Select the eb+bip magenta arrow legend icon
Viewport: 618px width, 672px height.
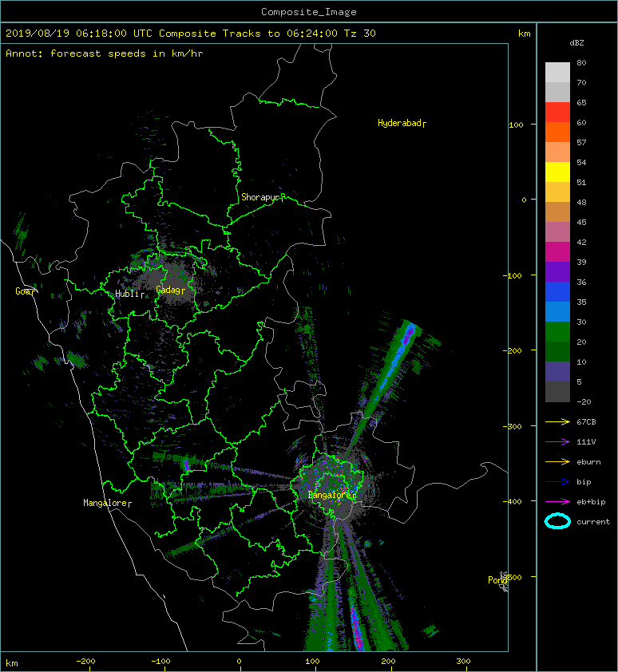coord(557,502)
